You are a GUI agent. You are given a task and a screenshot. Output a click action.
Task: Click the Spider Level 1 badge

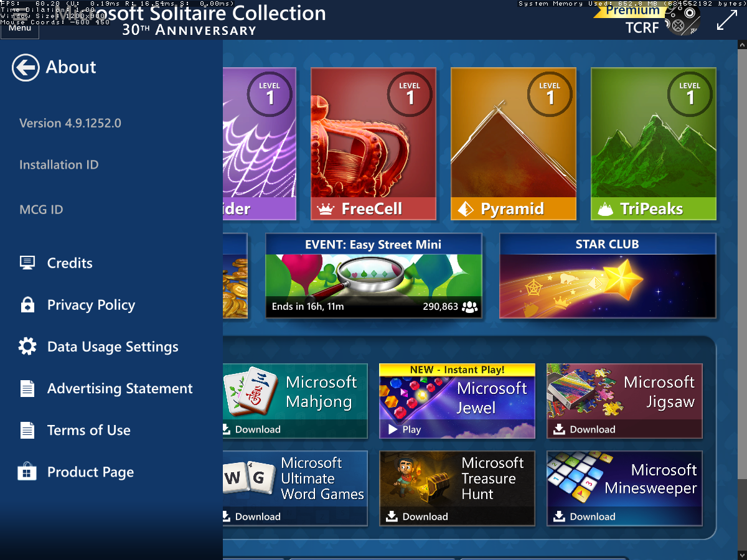tap(270, 94)
